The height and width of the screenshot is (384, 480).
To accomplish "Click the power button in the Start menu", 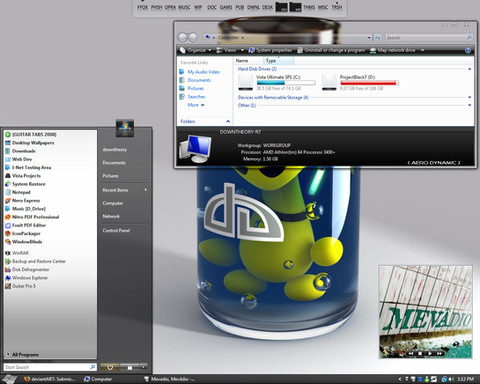I will [x=110, y=367].
